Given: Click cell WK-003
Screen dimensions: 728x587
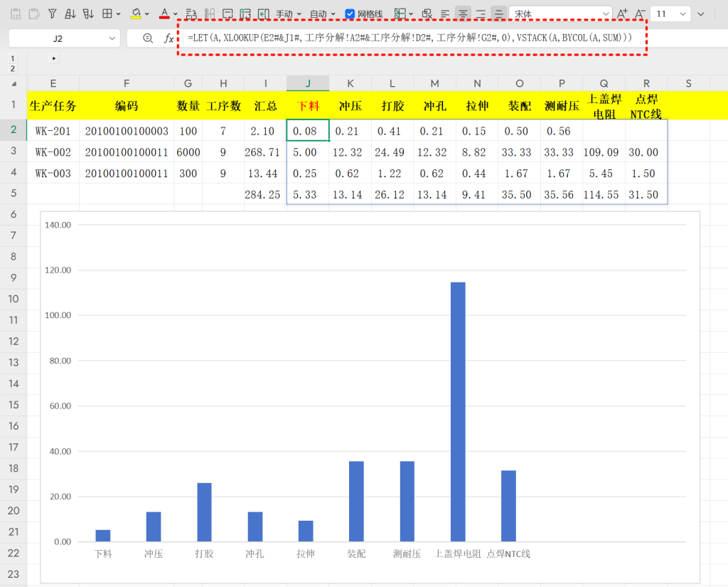Looking at the screenshot, I should click(53, 174).
